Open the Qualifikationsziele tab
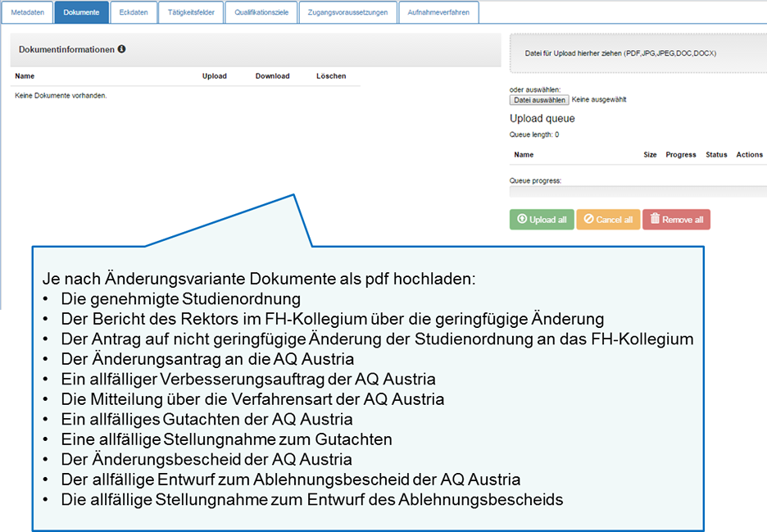 coord(261,12)
